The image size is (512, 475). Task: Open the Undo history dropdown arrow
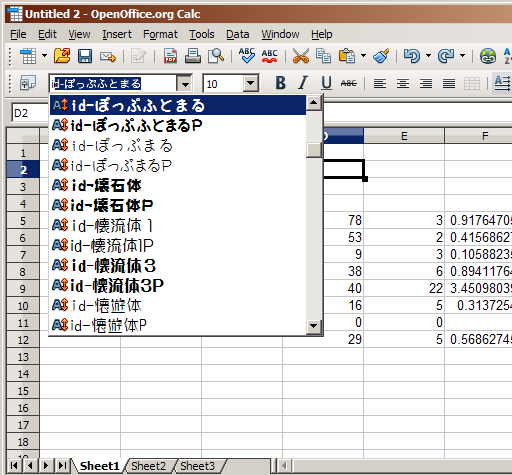(429, 56)
